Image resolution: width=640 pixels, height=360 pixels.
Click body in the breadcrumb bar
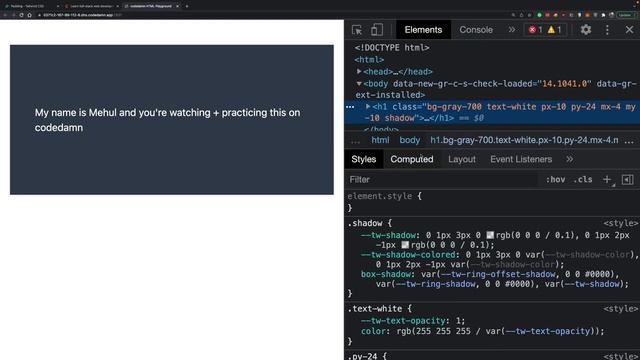click(x=409, y=140)
